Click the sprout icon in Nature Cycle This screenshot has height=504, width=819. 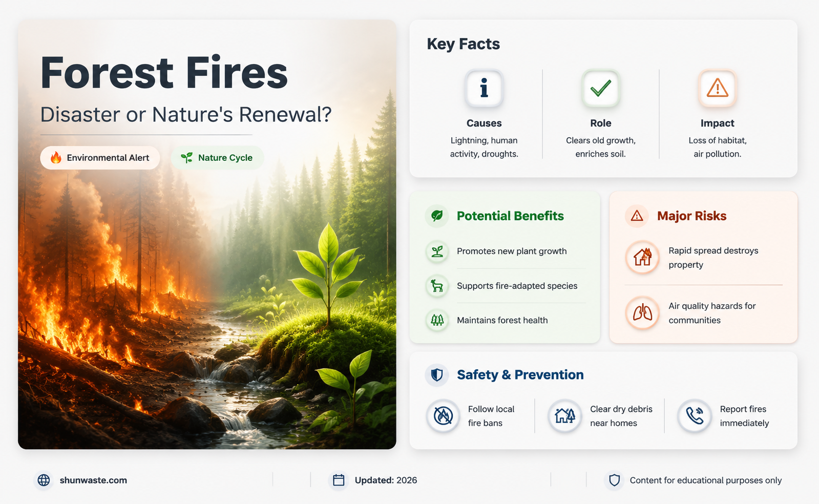tap(187, 158)
